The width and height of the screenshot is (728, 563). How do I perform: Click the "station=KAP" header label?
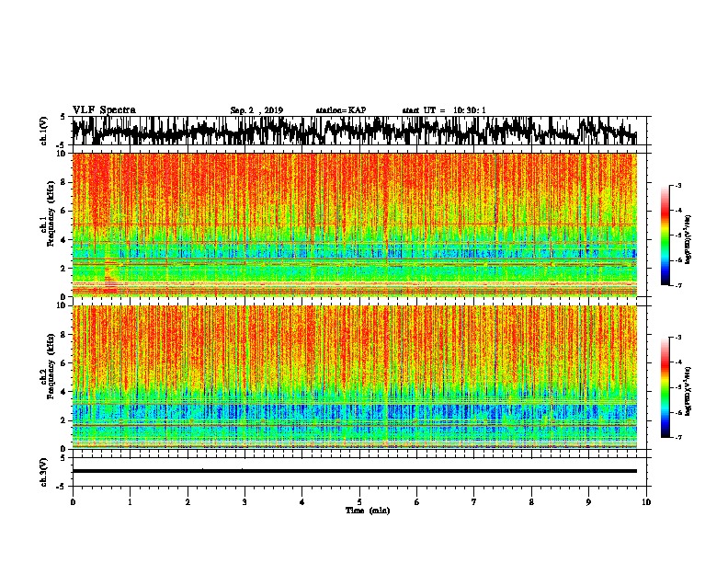tap(340, 110)
